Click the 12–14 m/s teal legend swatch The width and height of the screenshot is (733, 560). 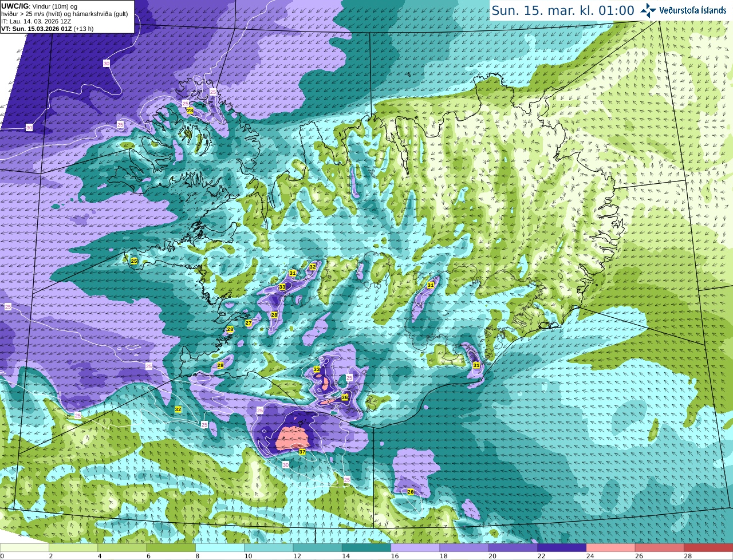point(318,547)
